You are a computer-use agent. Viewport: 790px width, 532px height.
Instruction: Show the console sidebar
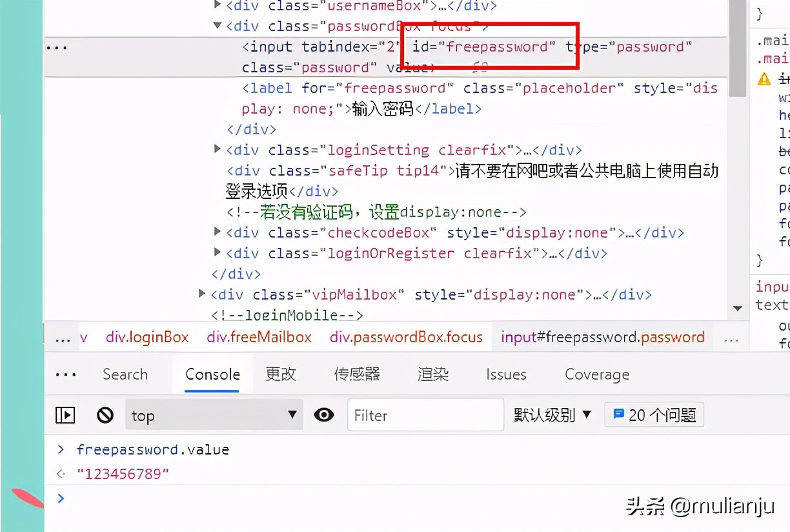(x=65, y=415)
